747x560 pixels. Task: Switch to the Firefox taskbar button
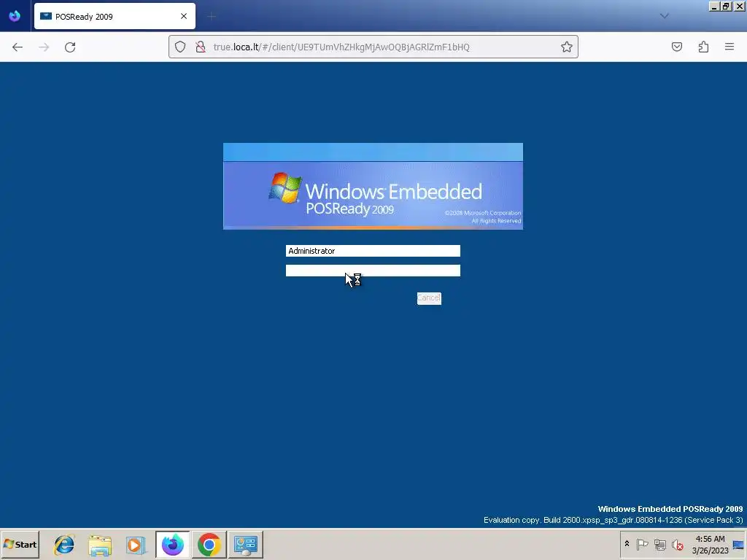pos(172,544)
